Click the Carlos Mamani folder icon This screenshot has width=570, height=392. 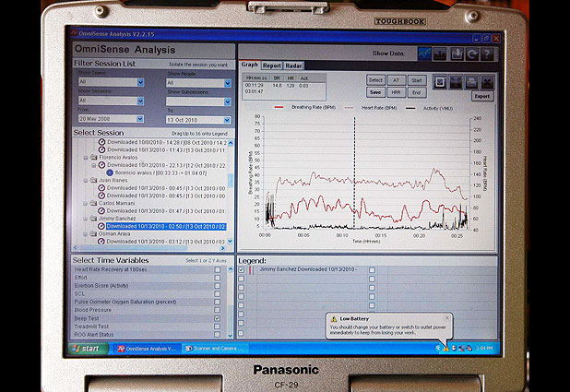click(x=94, y=203)
